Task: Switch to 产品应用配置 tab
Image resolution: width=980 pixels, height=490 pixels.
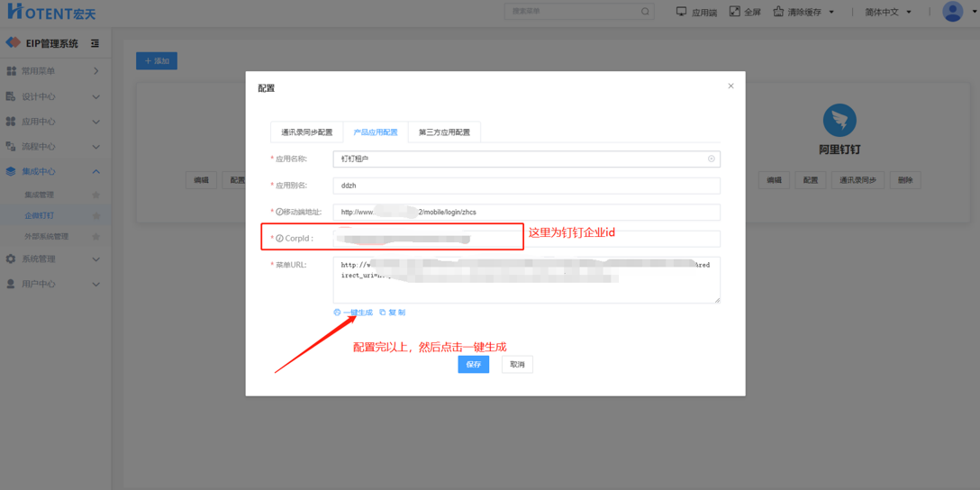Action: coord(376,132)
